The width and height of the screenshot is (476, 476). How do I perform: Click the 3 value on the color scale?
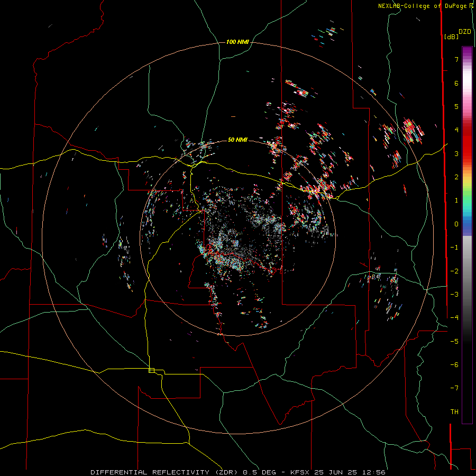click(456, 153)
